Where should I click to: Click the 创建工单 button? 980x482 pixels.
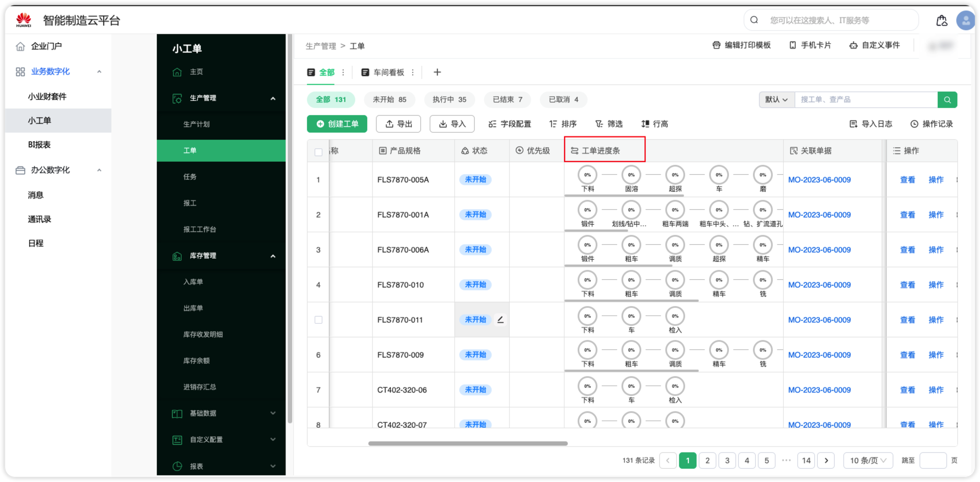click(337, 124)
